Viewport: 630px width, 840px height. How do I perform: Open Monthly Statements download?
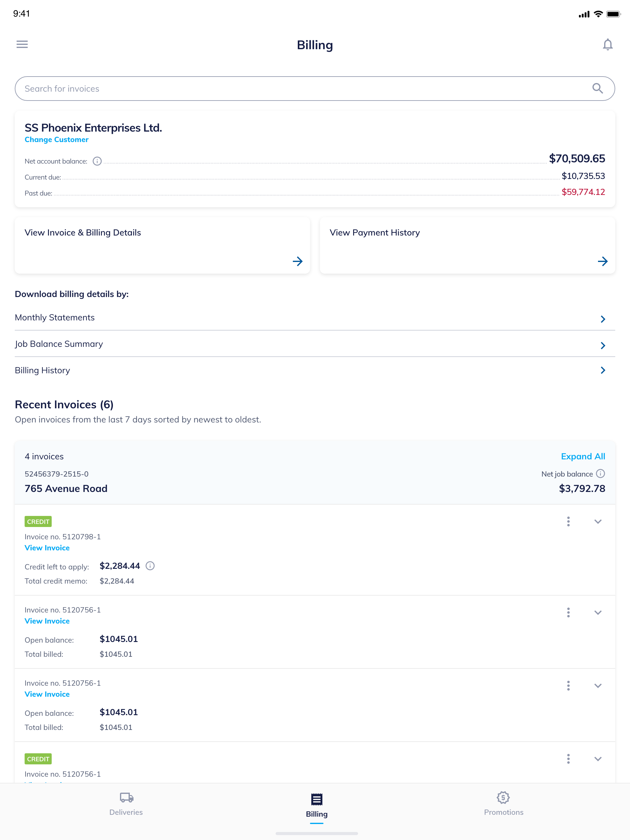tap(315, 318)
